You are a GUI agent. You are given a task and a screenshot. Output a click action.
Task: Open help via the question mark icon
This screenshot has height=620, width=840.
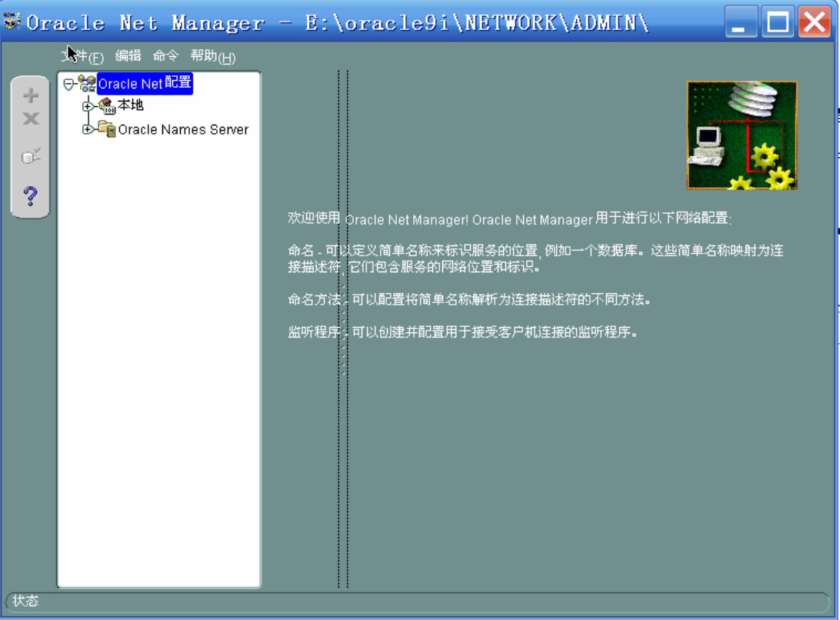pyautogui.click(x=31, y=195)
